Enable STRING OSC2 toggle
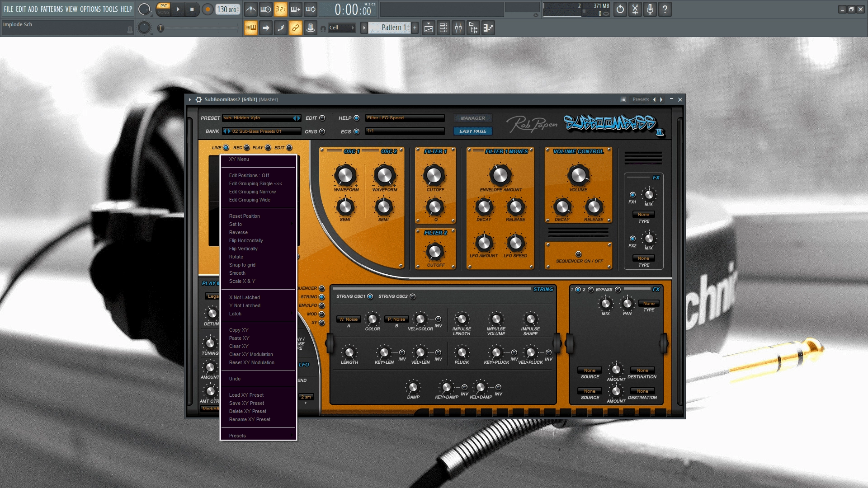This screenshot has height=488, width=868. click(x=413, y=296)
